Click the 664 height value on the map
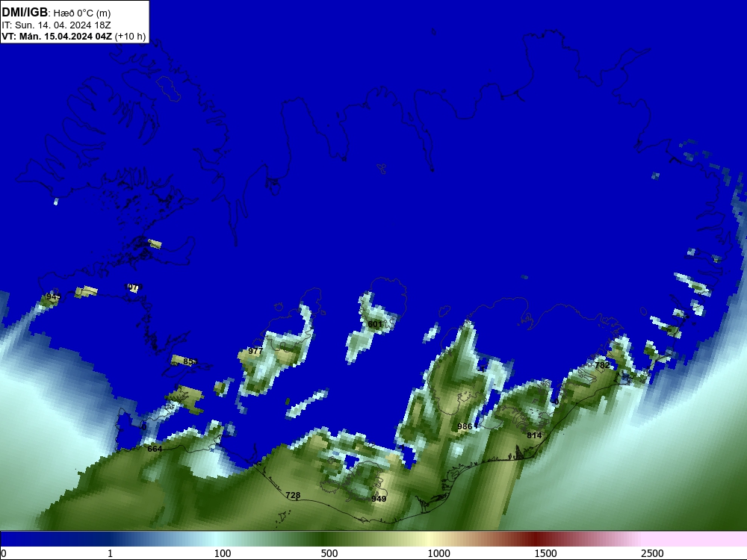The height and width of the screenshot is (560, 747). [x=155, y=449]
